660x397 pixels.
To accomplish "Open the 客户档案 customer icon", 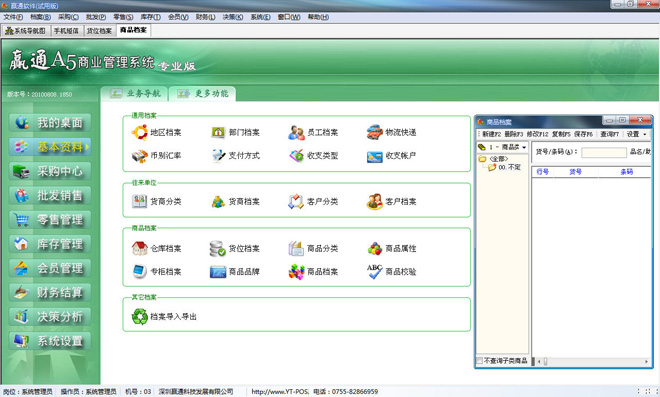I will click(374, 202).
